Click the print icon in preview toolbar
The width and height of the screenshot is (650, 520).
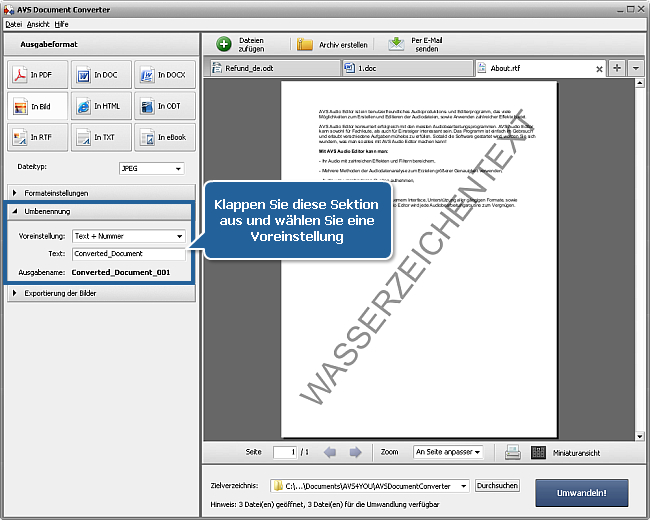pos(513,452)
